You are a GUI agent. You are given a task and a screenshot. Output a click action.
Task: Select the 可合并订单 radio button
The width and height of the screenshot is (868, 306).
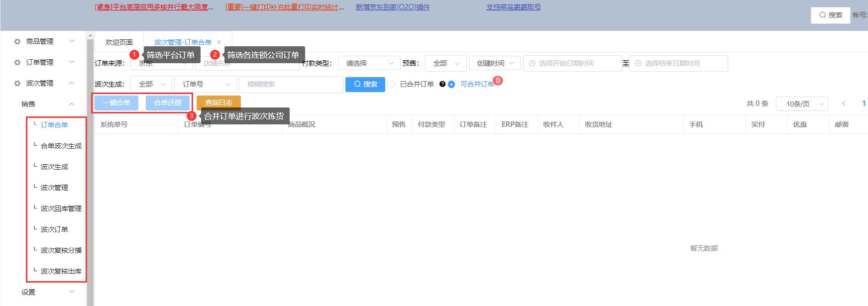[451, 84]
